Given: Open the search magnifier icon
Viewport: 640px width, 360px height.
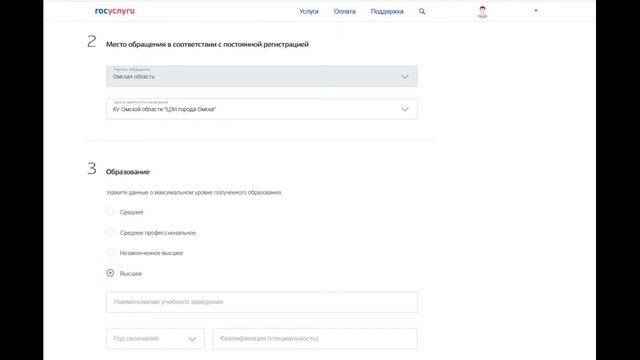Looking at the screenshot, I should tap(422, 11).
